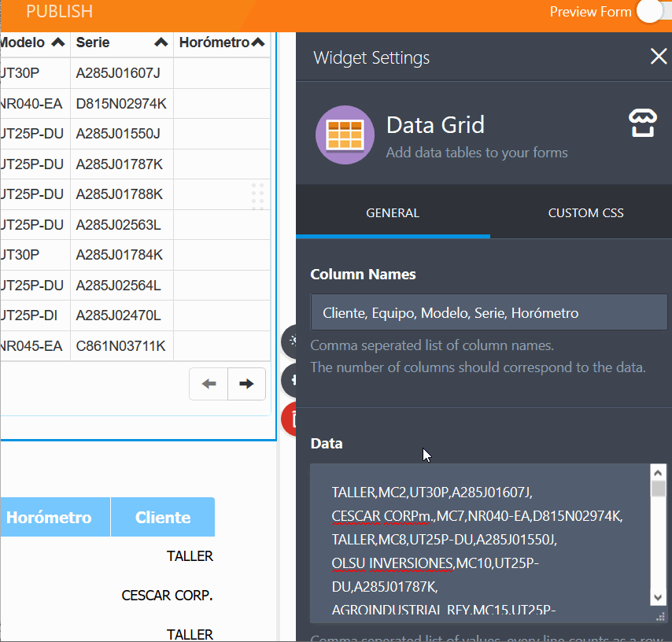Click the Column Names label

pos(363,275)
